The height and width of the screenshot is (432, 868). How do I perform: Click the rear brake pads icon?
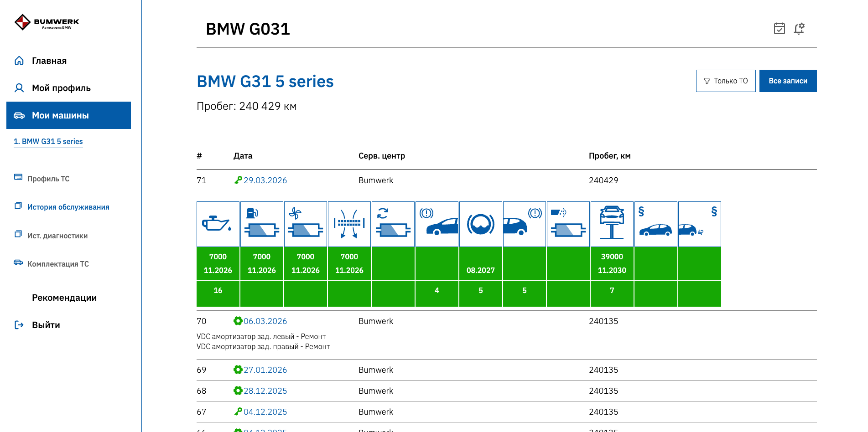pos(524,224)
